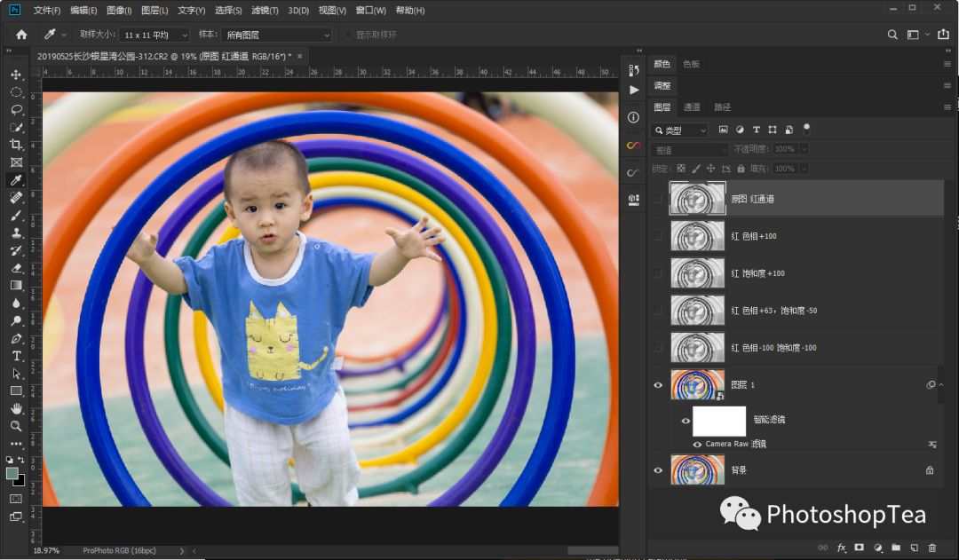Click the Share icon at top right
This screenshot has width=959, height=560.
pyautogui.click(x=944, y=35)
